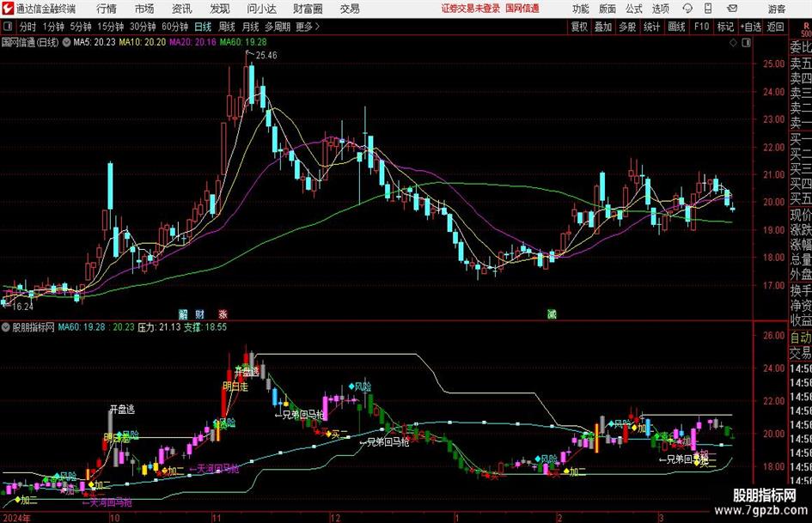This screenshot has width=812, height=523.
Task: Click the 压力: 21.13 resistance value
Action: pos(159,327)
